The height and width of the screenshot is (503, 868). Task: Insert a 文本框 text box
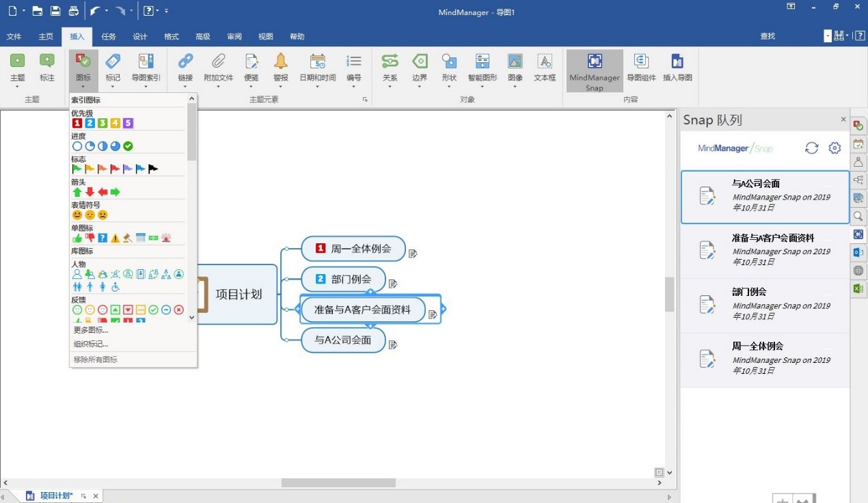click(544, 62)
